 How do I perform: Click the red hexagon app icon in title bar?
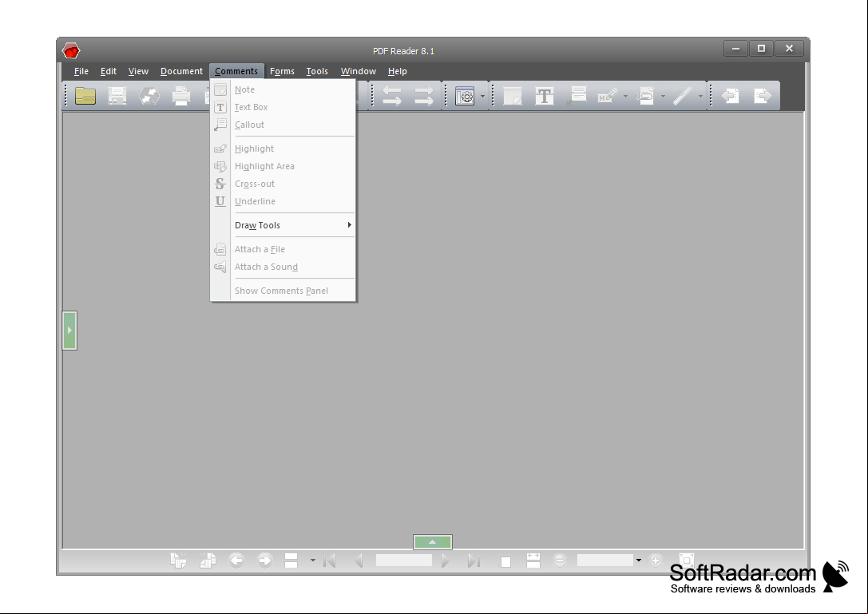(71, 51)
